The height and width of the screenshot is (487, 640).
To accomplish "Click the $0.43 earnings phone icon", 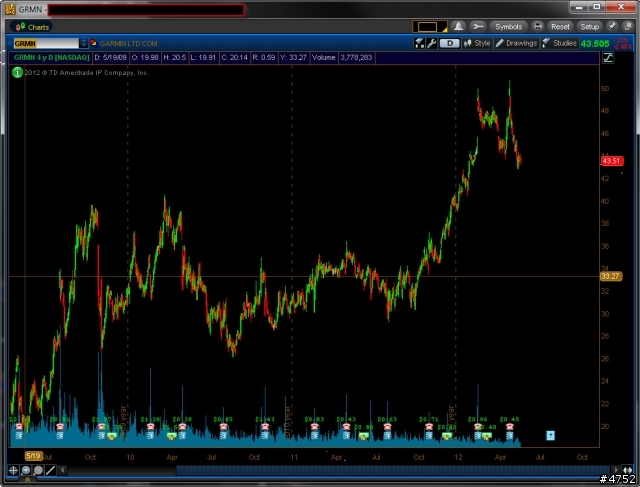I will point(347,427).
